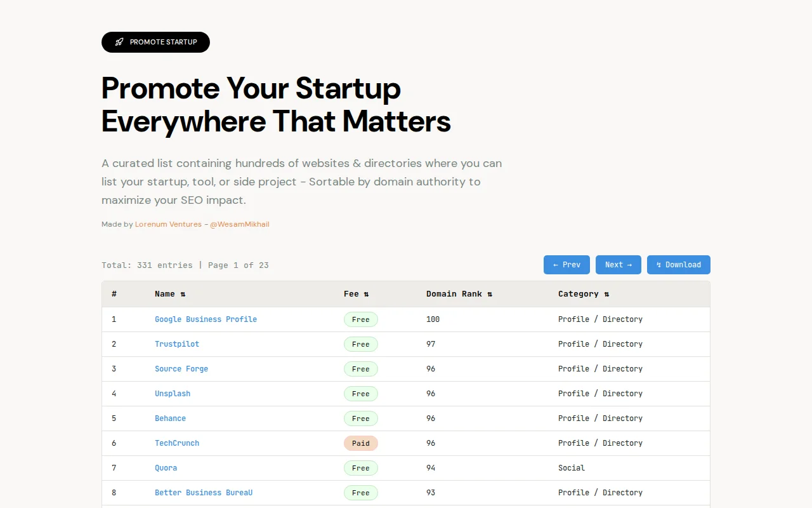
Task: Click the Free badge in Unsplash row
Action: (361, 394)
